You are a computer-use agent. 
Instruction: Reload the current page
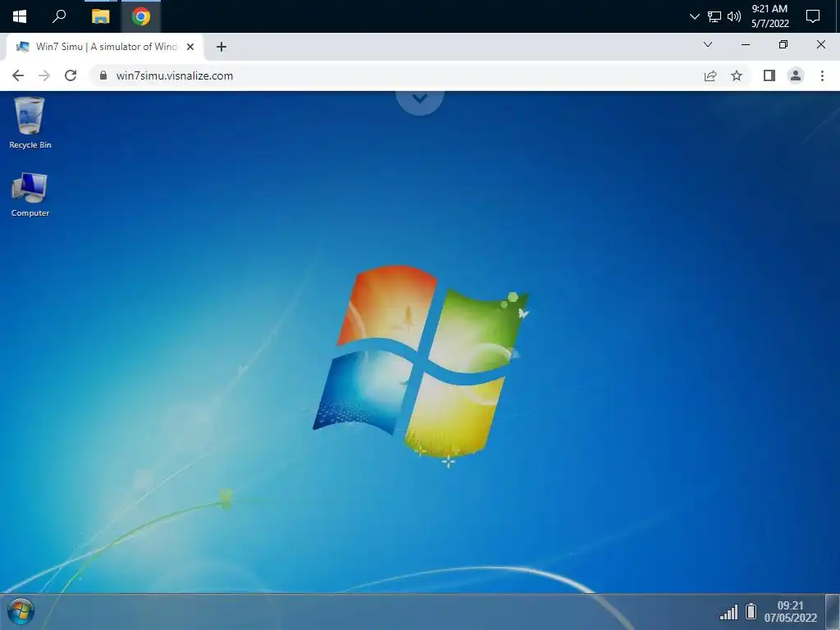[71, 75]
